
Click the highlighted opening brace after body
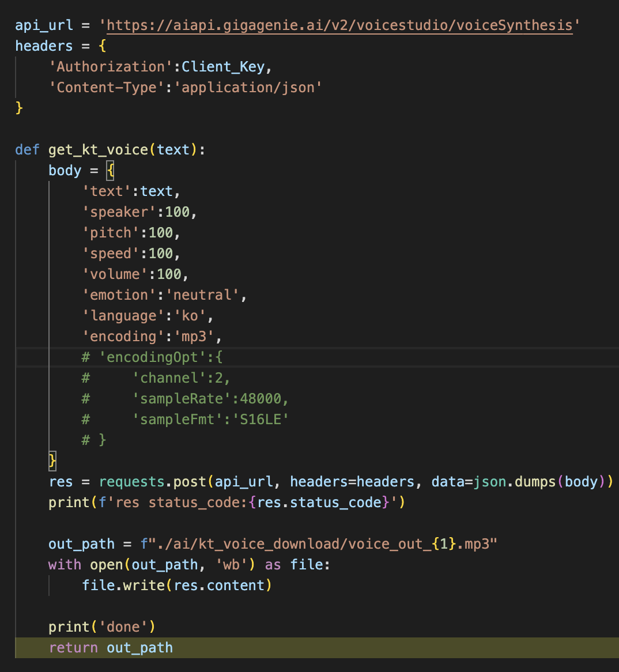point(110,171)
